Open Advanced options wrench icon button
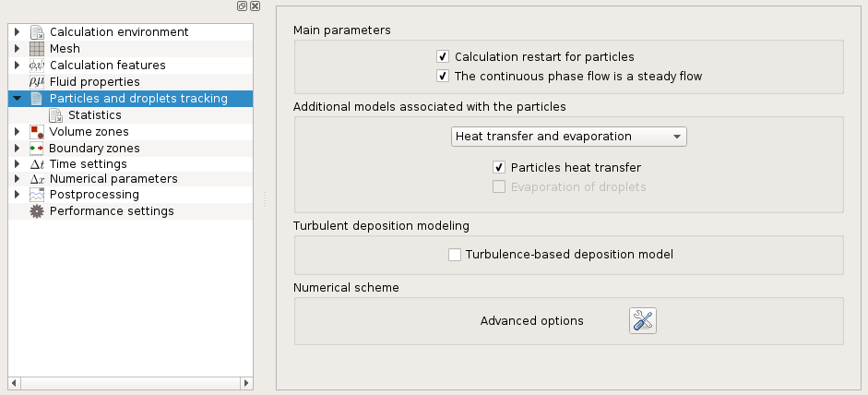 point(643,321)
